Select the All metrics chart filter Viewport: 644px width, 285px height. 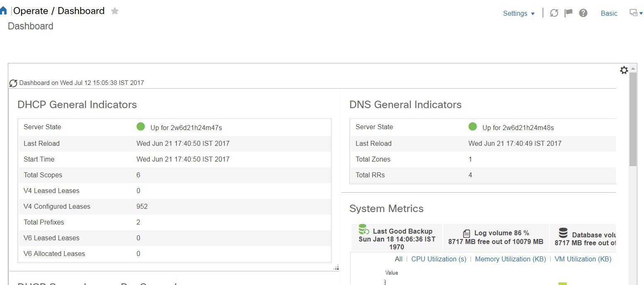tap(399, 259)
